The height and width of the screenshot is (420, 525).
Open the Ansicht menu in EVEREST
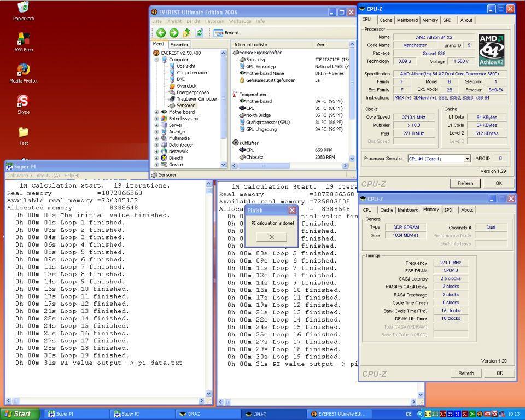click(x=174, y=21)
